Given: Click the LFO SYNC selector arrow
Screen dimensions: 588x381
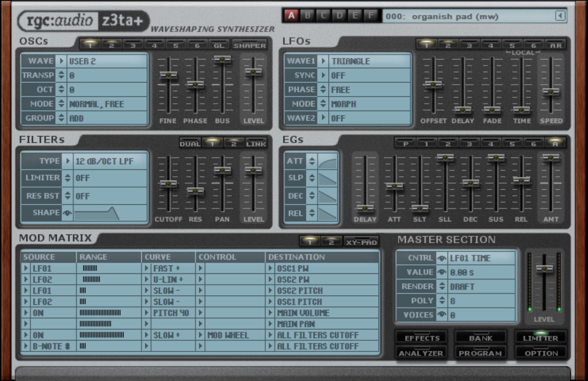Looking at the screenshot, I should tap(323, 75).
